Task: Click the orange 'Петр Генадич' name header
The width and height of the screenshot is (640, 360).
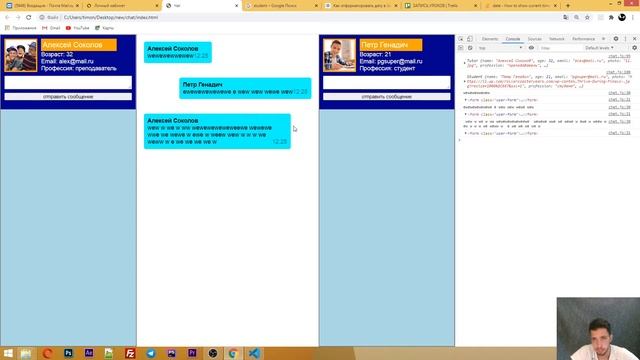Action: point(391,45)
